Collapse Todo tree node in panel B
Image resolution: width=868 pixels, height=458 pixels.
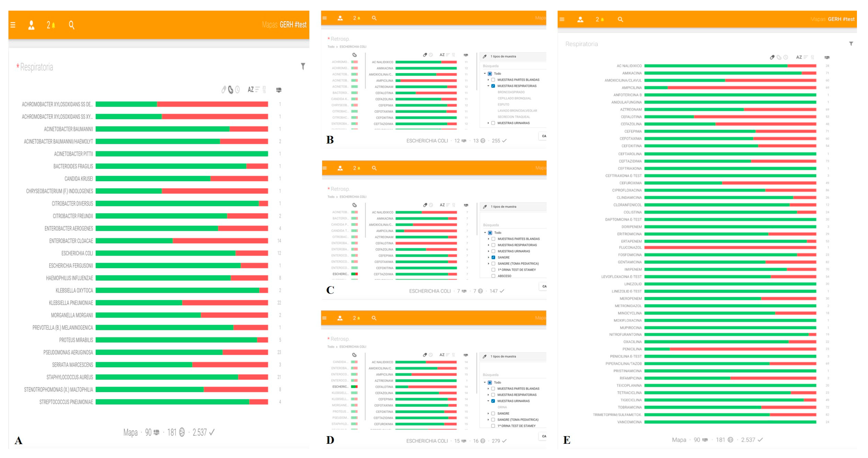pyautogui.click(x=485, y=73)
